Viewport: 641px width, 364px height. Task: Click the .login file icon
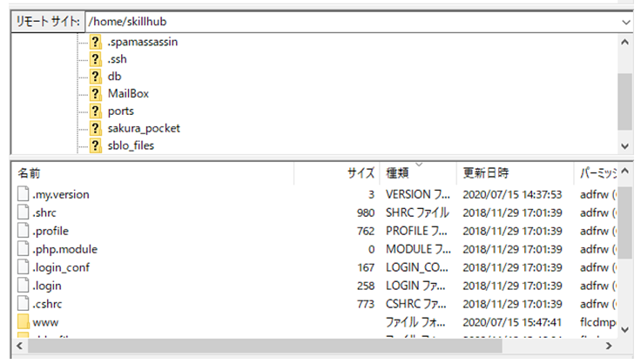click(x=24, y=286)
